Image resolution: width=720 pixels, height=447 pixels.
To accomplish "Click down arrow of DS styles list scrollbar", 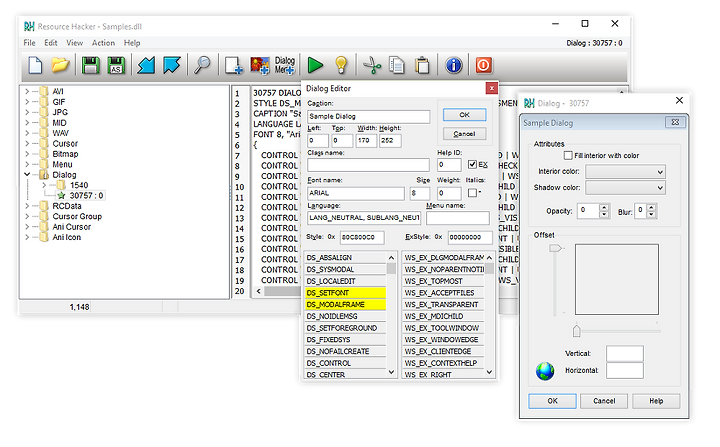I will click(391, 372).
